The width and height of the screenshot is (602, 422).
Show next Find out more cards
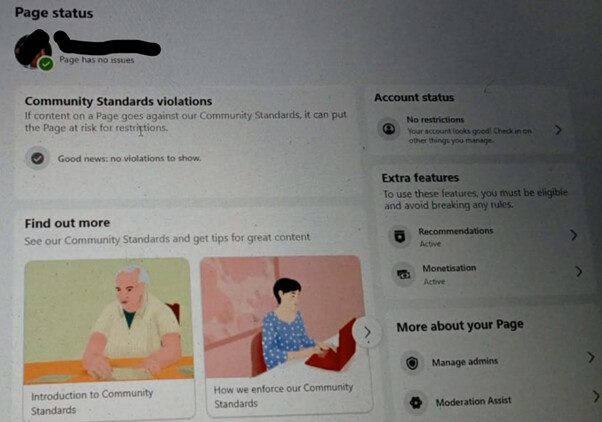point(367,332)
